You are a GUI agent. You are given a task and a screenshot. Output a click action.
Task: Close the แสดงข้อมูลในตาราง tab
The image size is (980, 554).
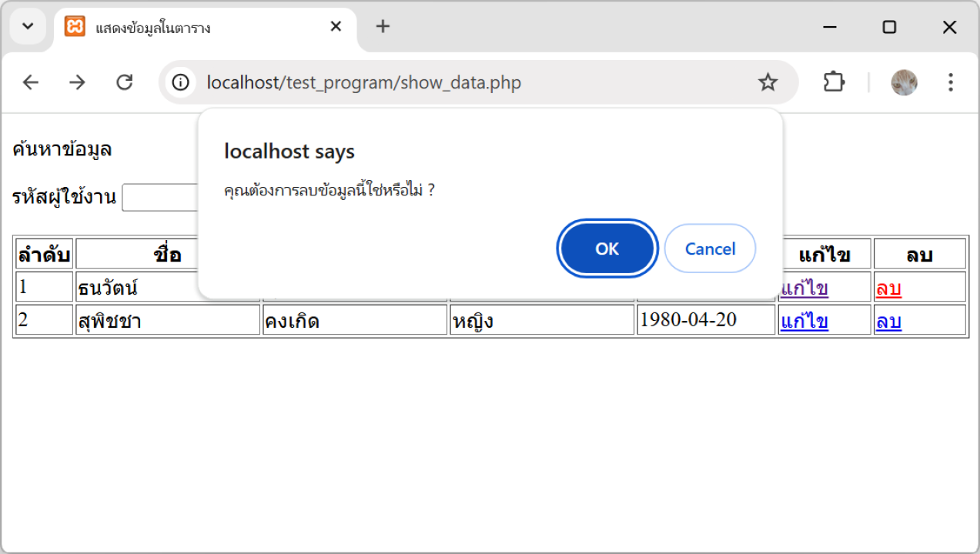coord(336,27)
